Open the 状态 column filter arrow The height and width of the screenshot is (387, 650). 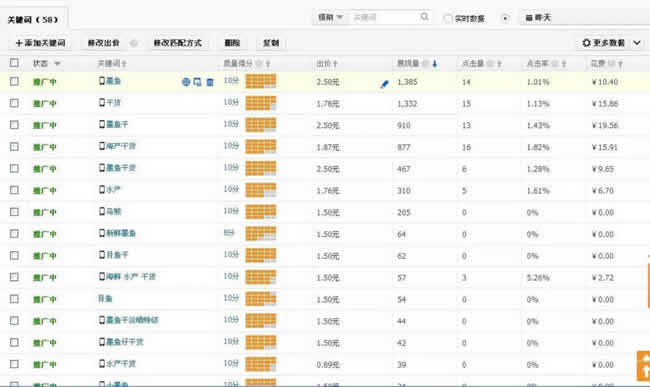pyautogui.click(x=57, y=63)
